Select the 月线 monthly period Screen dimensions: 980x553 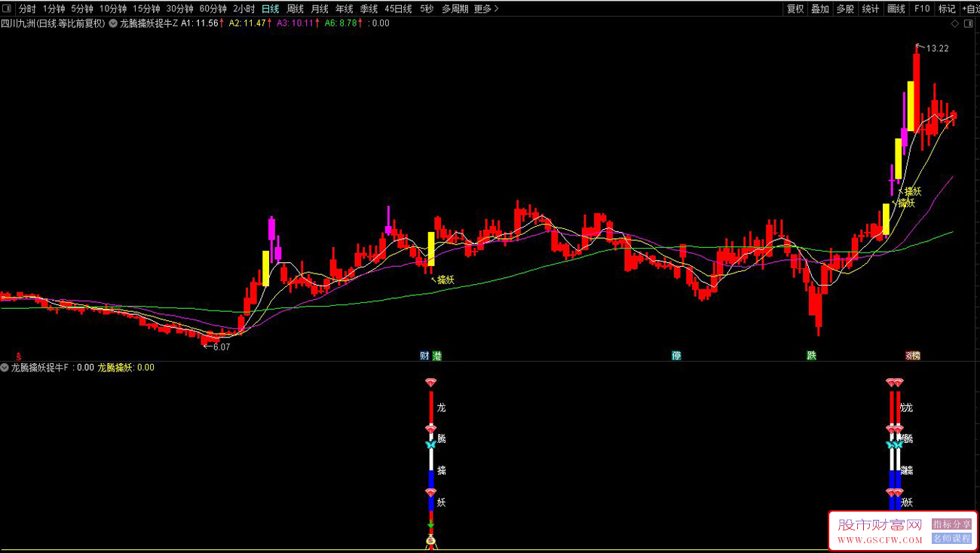click(320, 9)
